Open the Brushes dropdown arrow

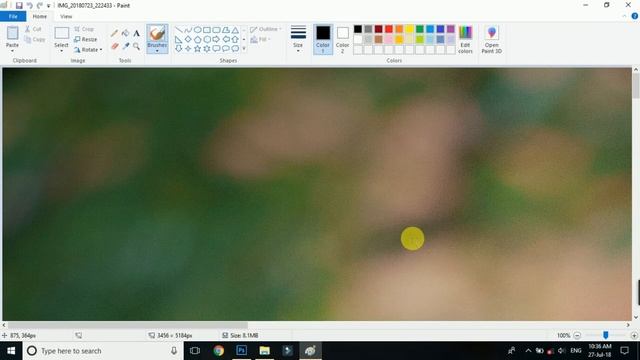pos(157,51)
